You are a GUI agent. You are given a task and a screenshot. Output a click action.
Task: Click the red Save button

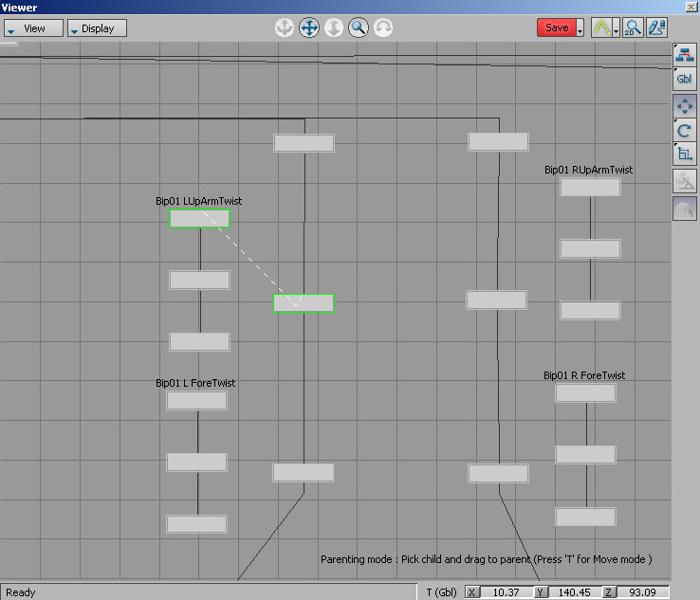[x=557, y=27]
